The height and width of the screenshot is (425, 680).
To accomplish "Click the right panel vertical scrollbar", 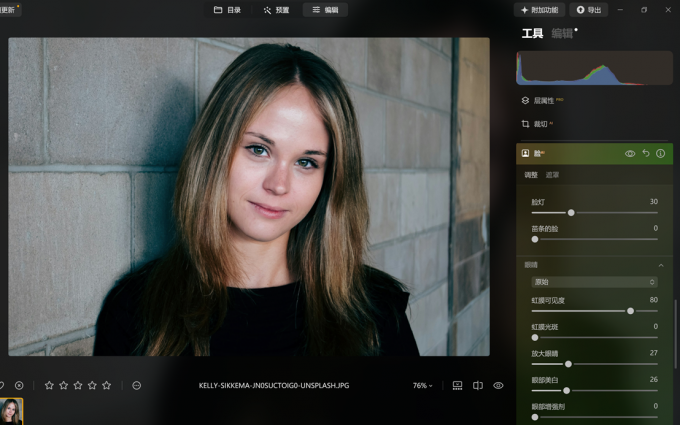I will [675, 334].
